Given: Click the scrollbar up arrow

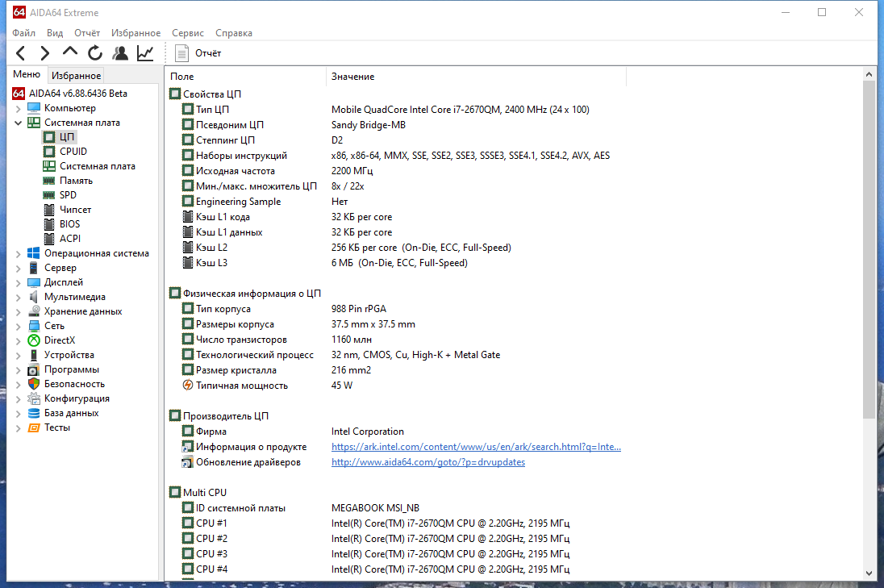Looking at the screenshot, I should coord(869,74).
